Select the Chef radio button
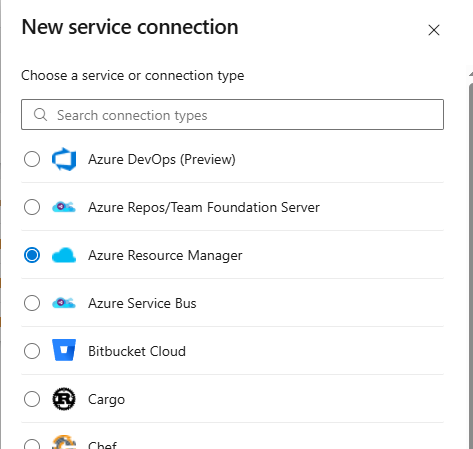The width and height of the screenshot is (473, 449). (32, 444)
